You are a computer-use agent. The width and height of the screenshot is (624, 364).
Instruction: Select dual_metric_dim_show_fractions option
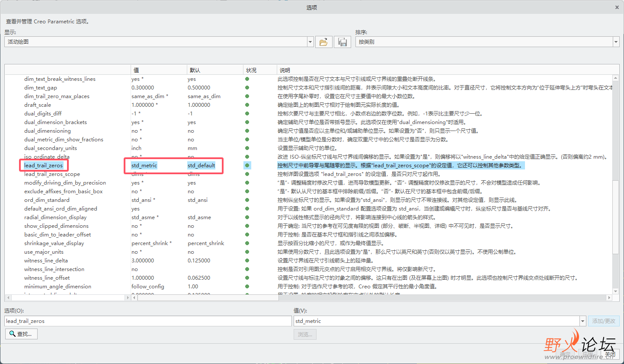tap(64, 140)
